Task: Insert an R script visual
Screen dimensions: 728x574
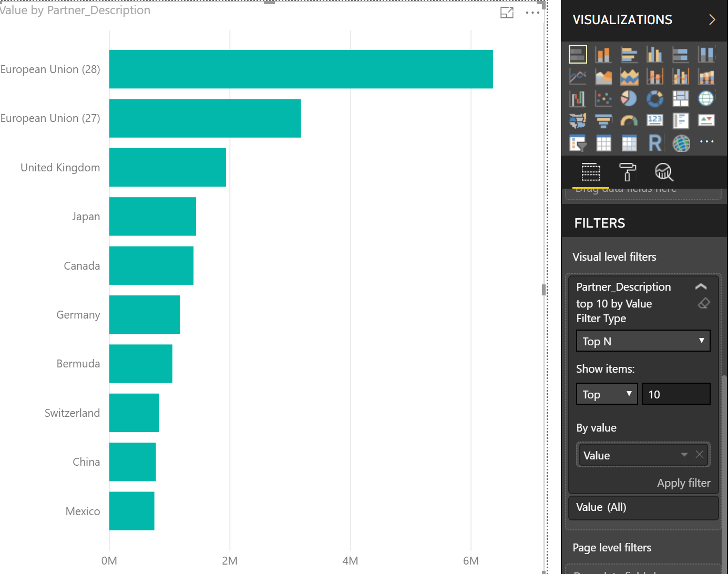Action: [x=654, y=142]
